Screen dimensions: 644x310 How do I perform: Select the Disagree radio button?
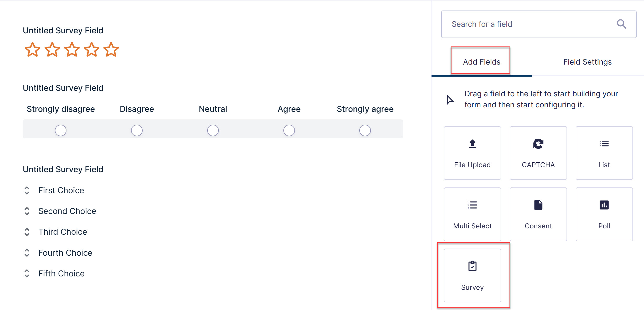coord(137,130)
